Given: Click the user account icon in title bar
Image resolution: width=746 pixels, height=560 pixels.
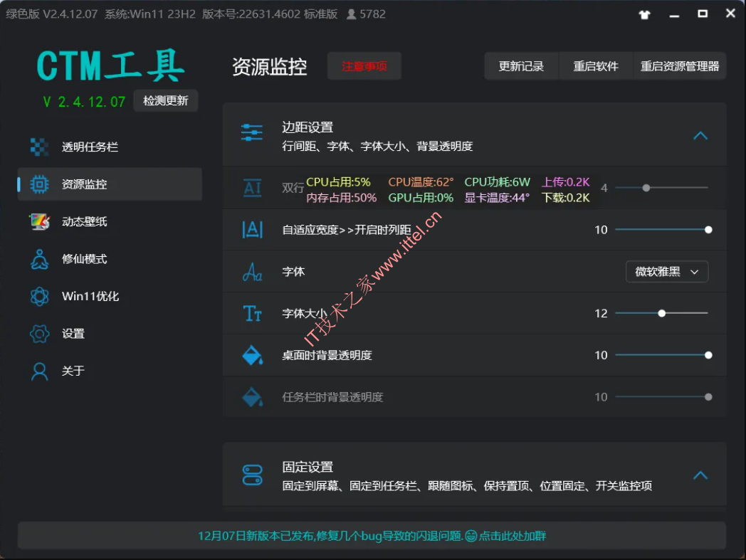Looking at the screenshot, I should click(x=351, y=14).
